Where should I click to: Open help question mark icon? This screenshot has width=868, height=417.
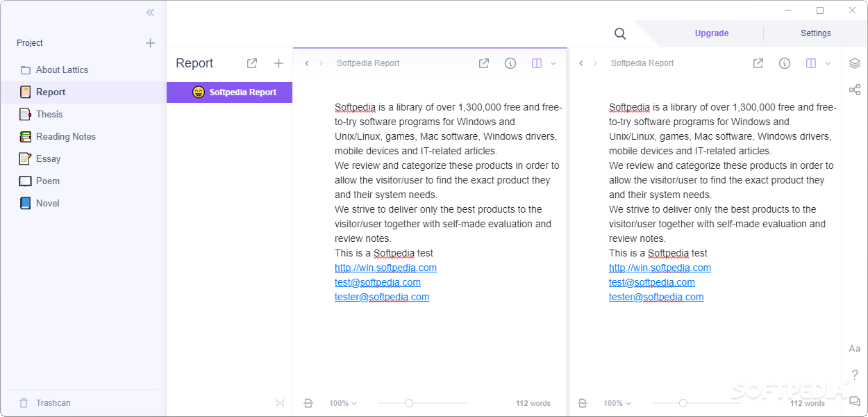[855, 375]
